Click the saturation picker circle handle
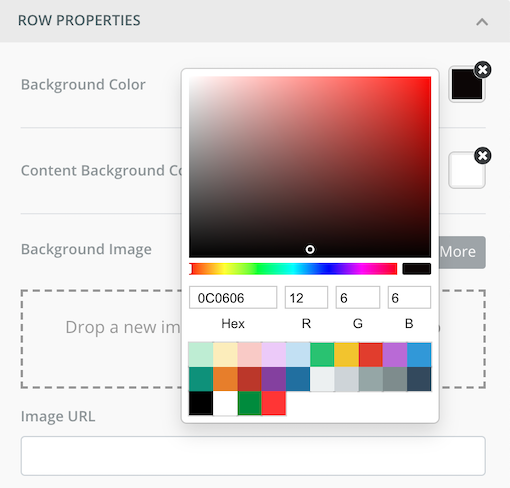Screen dimensions: 510x488 tap(310, 249)
